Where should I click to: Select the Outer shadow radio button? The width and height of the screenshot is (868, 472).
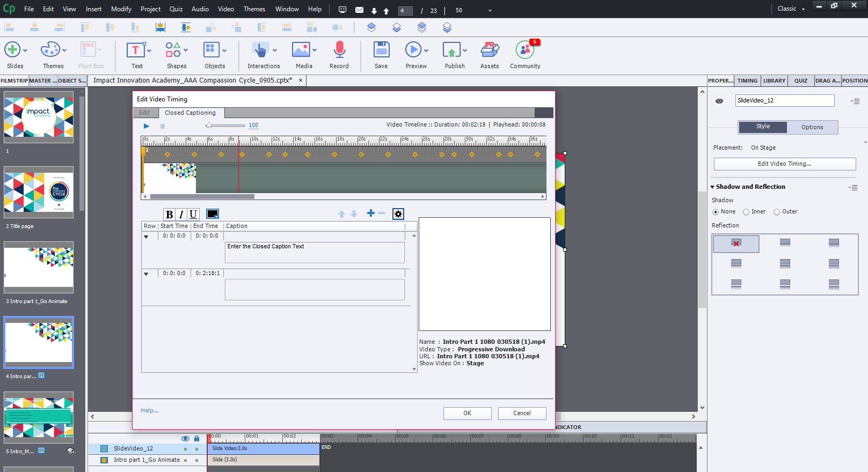pyautogui.click(x=777, y=212)
